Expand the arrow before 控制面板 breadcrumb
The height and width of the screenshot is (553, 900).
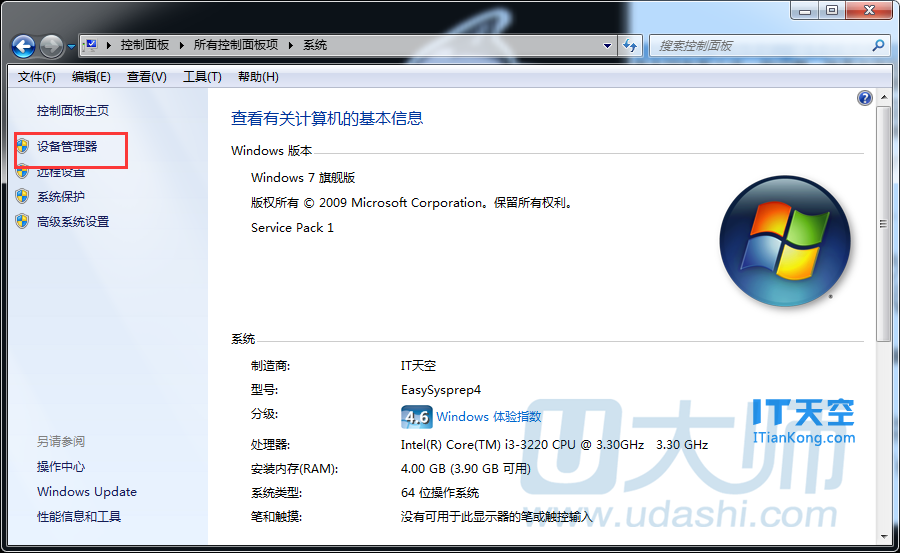(x=108, y=45)
